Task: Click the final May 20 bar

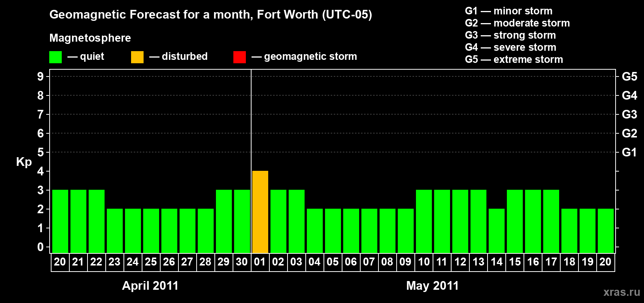Action: pyautogui.click(x=606, y=231)
